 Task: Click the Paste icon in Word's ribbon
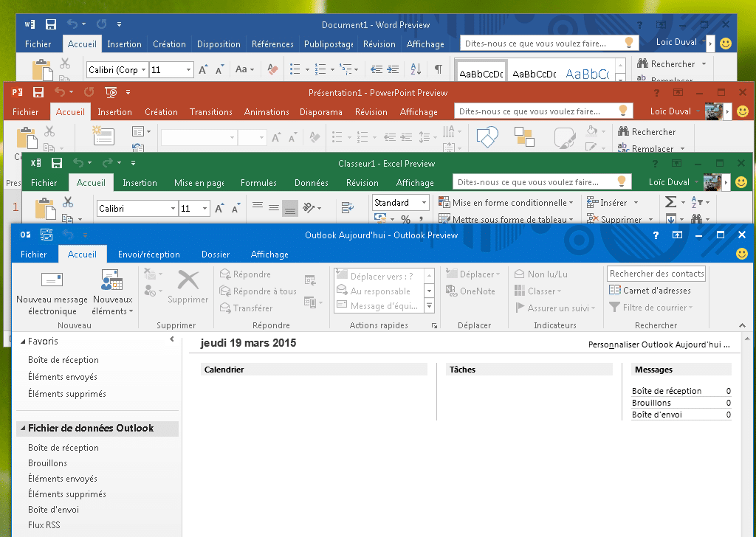42,69
